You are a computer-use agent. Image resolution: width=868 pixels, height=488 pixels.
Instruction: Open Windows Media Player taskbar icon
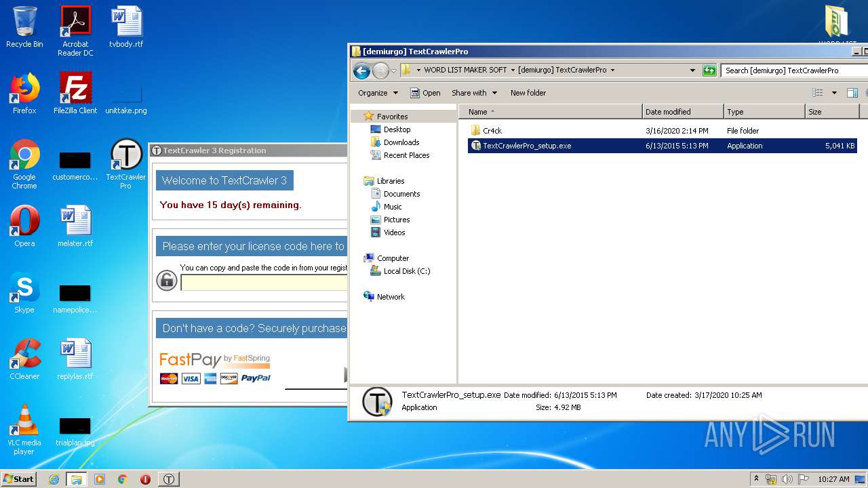click(100, 479)
